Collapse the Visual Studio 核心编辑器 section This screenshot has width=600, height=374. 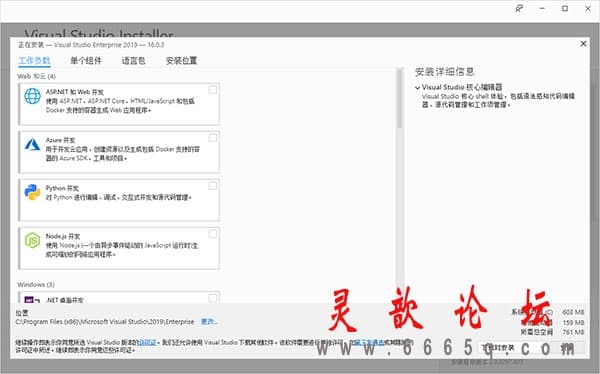pos(417,88)
